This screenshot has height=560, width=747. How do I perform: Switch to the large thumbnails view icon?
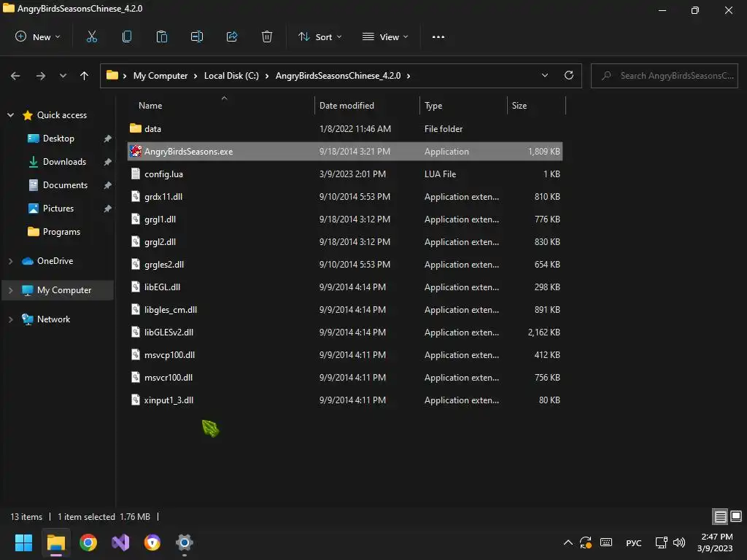tap(736, 517)
